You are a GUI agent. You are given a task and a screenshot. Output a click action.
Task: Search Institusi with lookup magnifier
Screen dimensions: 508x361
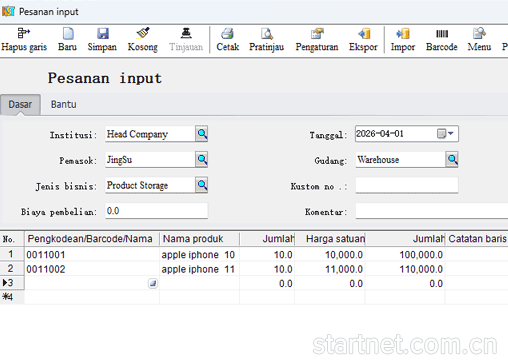(202, 134)
